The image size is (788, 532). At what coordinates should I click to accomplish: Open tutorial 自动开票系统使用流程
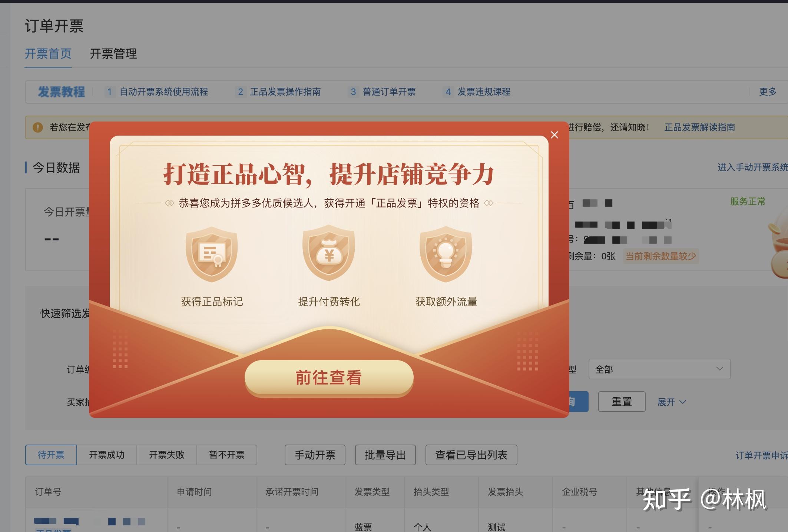point(164,92)
